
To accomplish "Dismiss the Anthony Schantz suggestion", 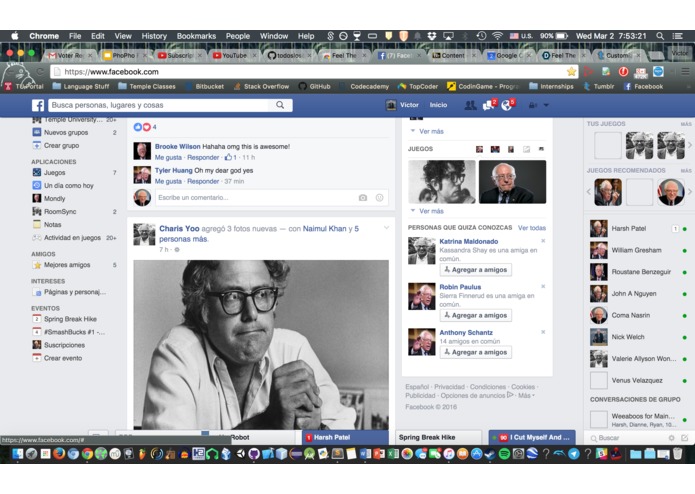I will [543, 332].
